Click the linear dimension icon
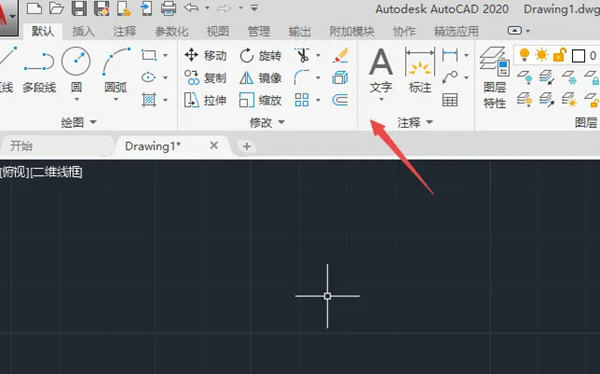The image size is (600, 374). [x=450, y=55]
